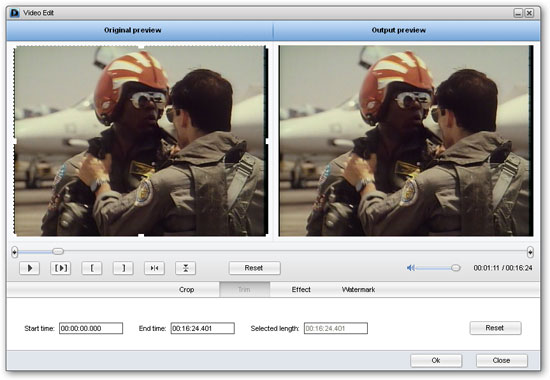
Task: Mute audio via the speaker icon
Action: tap(410, 268)
